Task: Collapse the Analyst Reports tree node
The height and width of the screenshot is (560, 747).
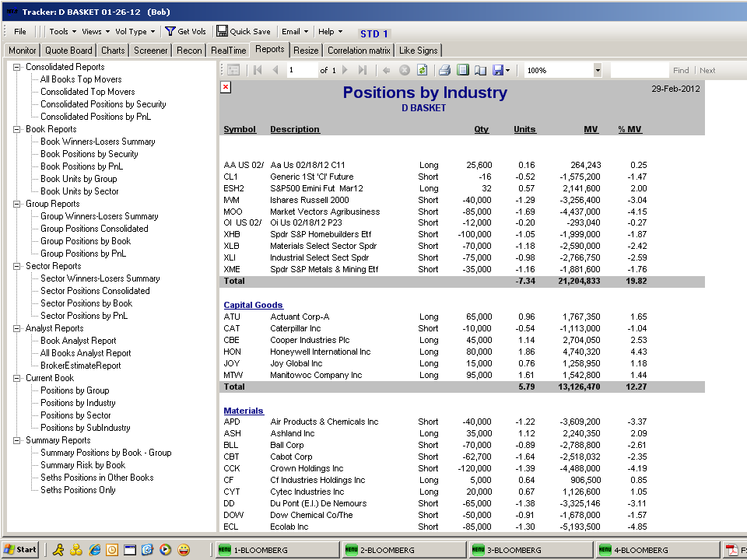Action: coord(16,328)
